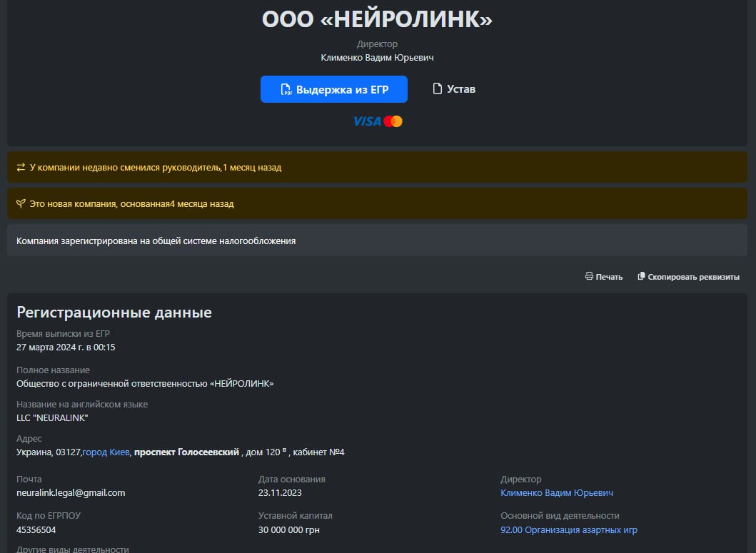Image resolution: width=756 pixels, height=553 pixels.
Task: Click the VISA logo
Action: 367,121
